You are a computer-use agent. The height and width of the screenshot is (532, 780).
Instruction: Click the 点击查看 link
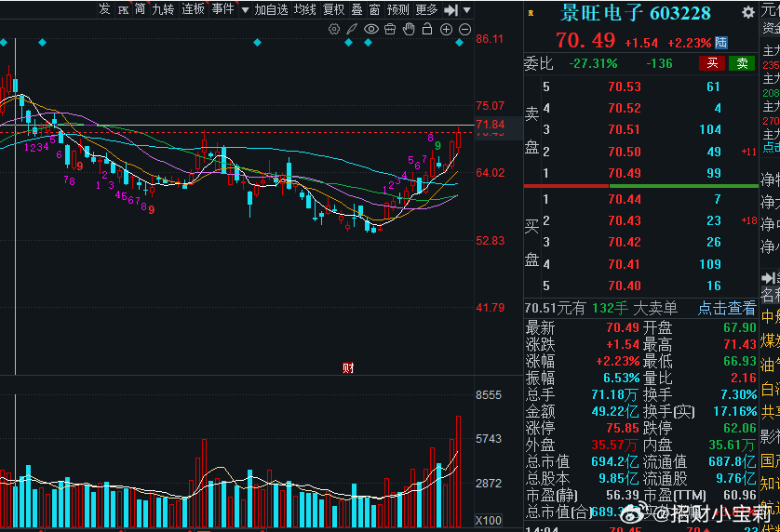pyautogui.click(x=727, y=308)
